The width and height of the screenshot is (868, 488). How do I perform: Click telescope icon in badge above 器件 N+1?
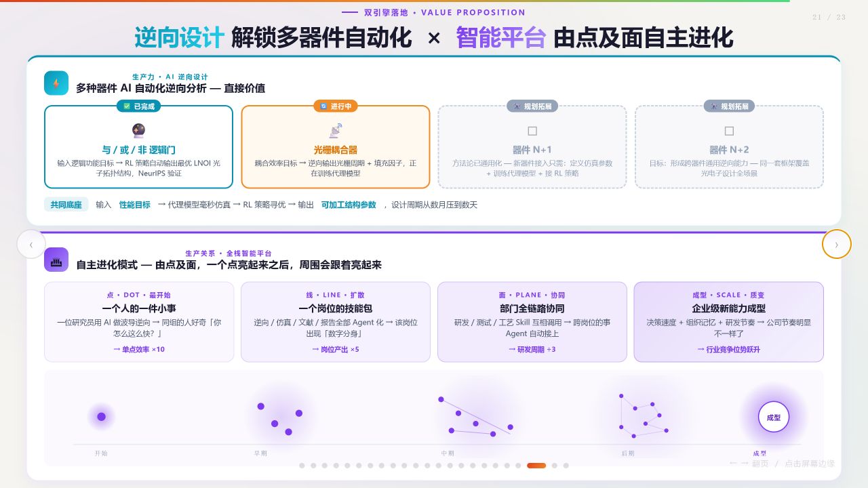pos(517,106)
